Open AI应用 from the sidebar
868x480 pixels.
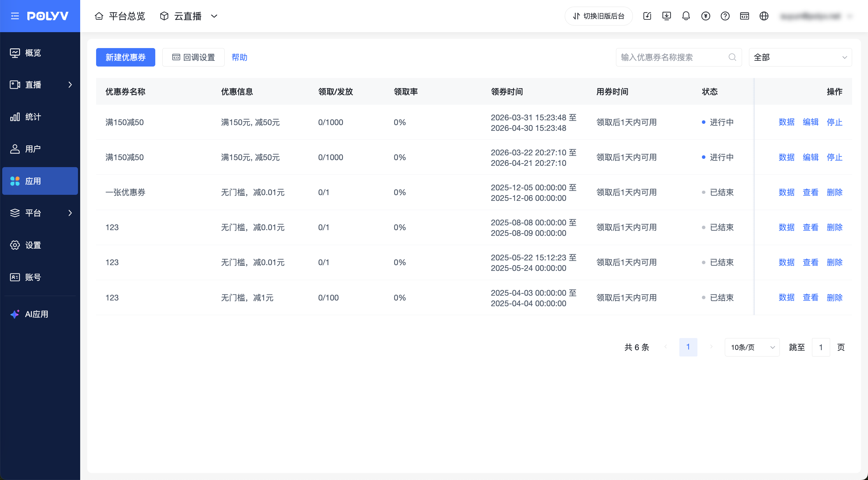click(40, 314)
